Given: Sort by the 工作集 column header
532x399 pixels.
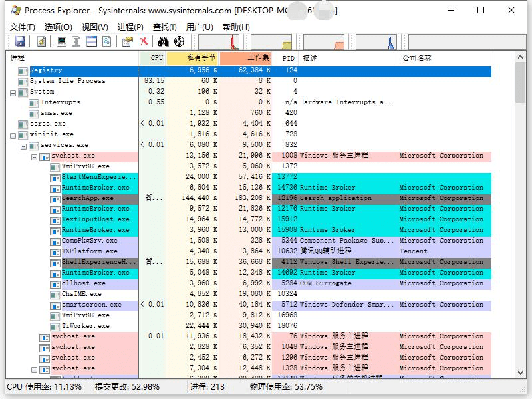Looking at the screenshot, I should pyautogui.click(x=245, y=58).
